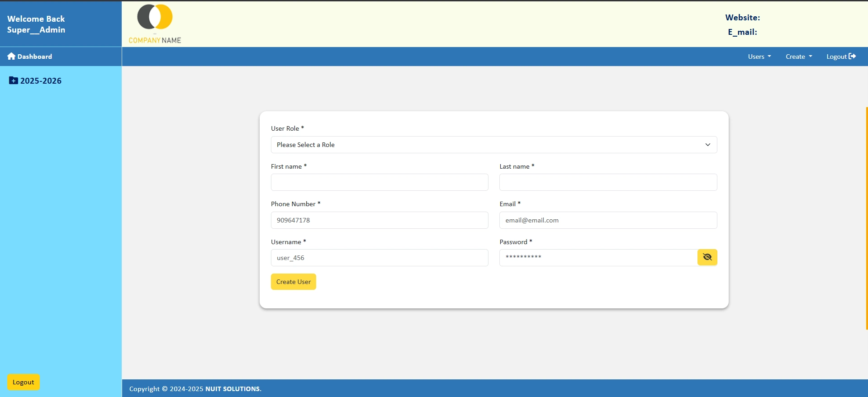Click into the First name field
Viewport: 868px width, 397px height.
tap(379, 182)
